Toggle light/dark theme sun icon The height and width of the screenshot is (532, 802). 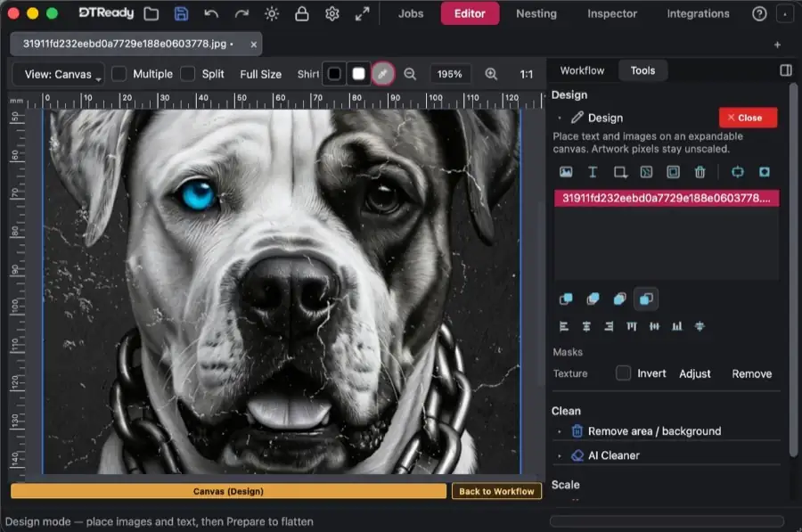click(272, 13)
